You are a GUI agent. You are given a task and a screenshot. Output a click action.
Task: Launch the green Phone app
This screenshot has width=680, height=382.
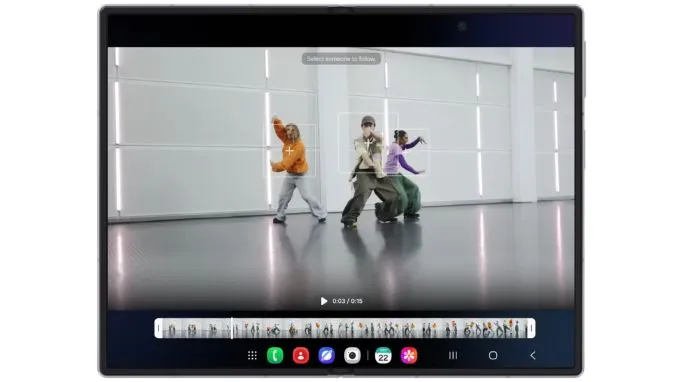[x=275, y=356]
